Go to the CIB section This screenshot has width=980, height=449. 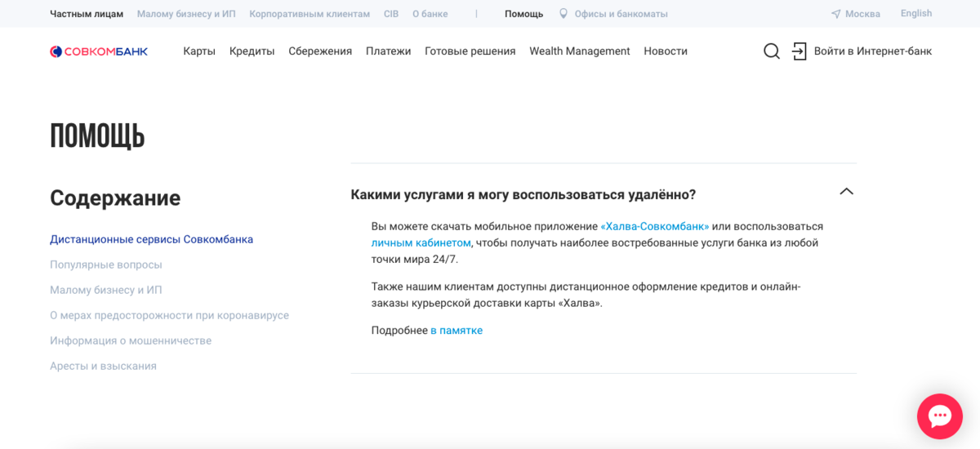tap(391, 14)
